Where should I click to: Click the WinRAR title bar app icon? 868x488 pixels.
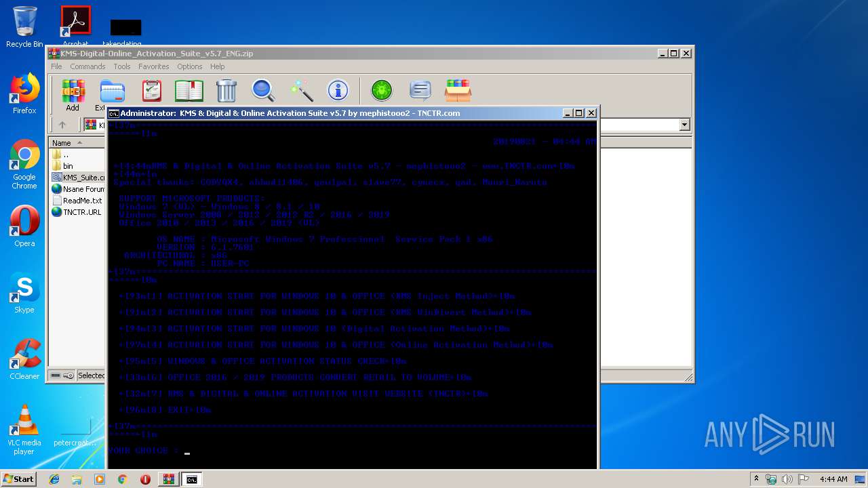(54, 54)
